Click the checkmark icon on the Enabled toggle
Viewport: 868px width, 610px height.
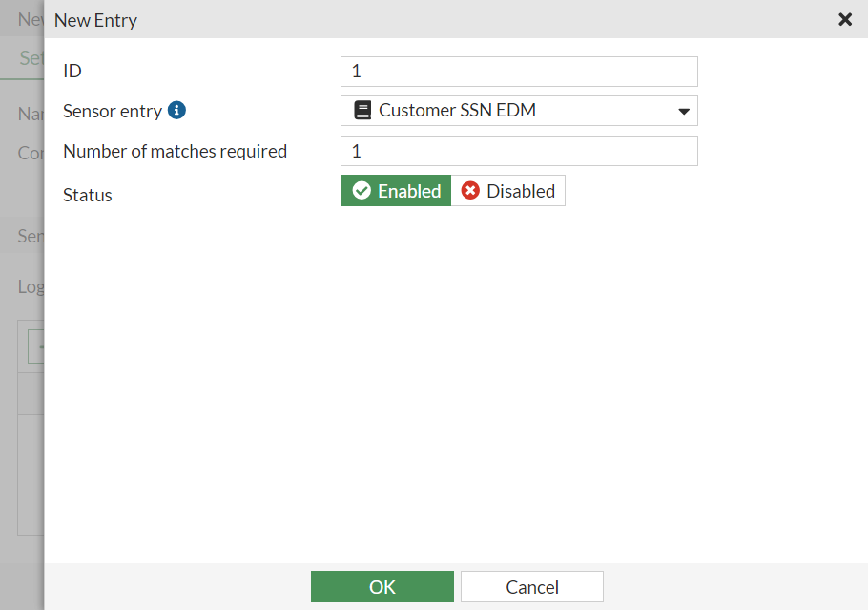[x=362, y=190]
